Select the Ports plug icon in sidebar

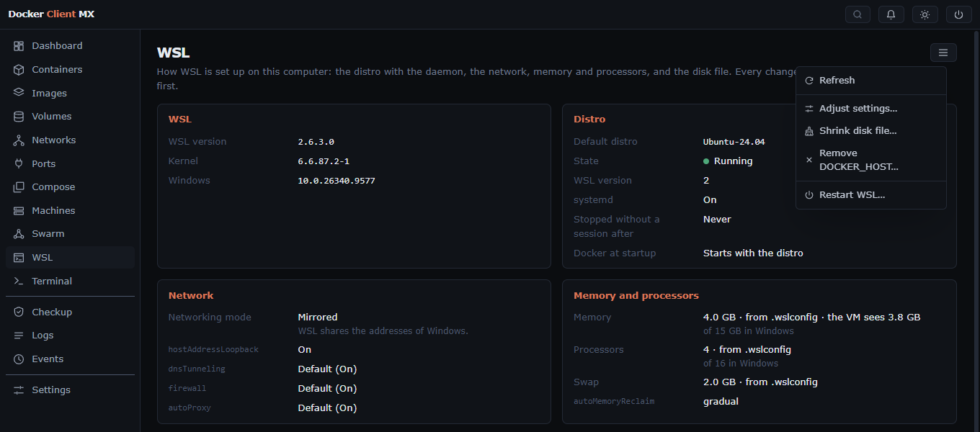point(19,163)
